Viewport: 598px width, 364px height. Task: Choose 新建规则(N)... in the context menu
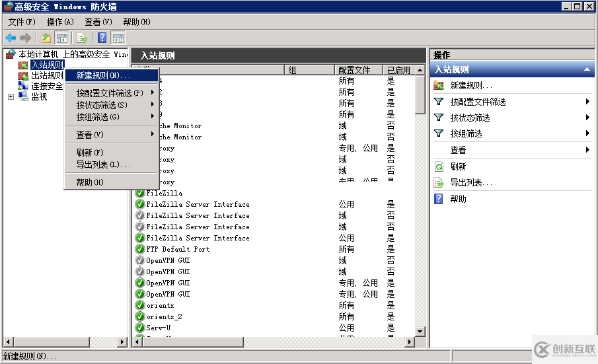click(112, 75)
